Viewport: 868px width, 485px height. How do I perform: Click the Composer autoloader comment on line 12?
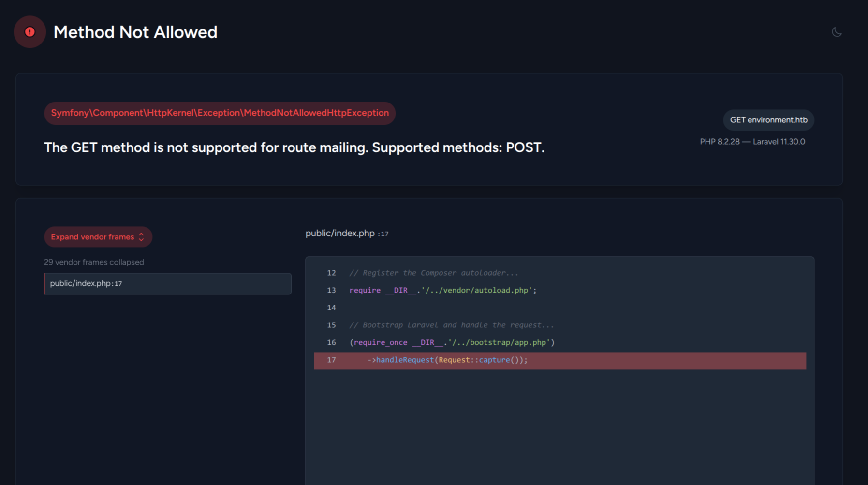point(433,273)
